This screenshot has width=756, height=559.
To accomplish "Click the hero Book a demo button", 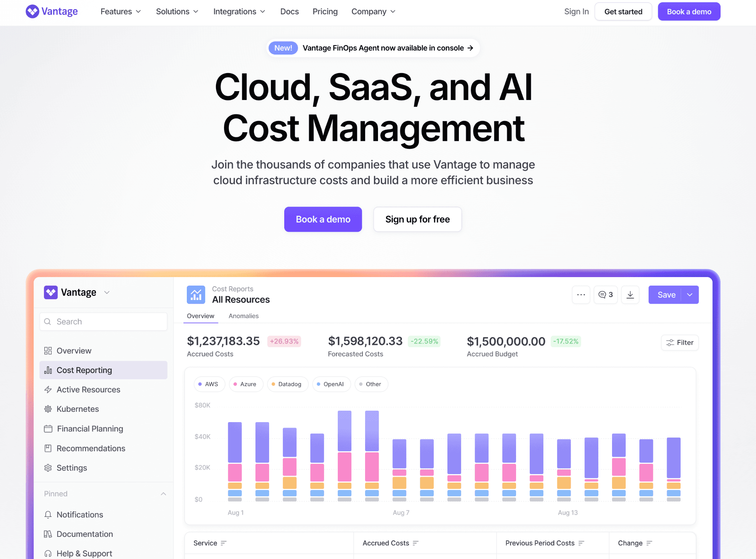I will (x=323, y=219).
